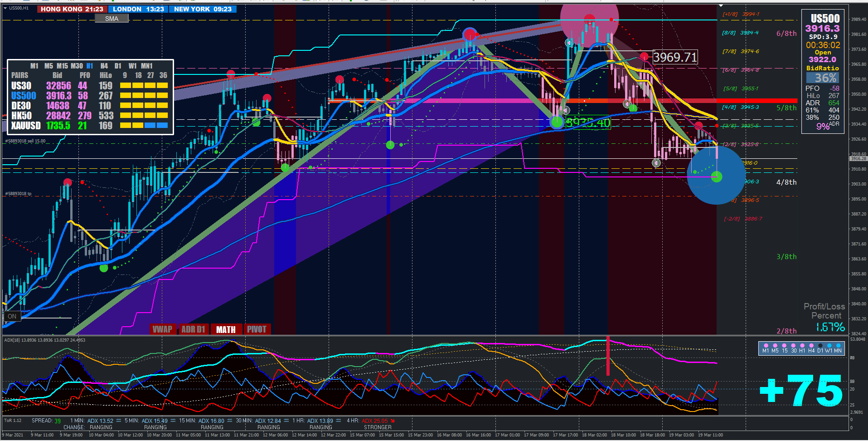
Task: Select US500 in the pairs dashboard
Action: [x=24, y=96]
